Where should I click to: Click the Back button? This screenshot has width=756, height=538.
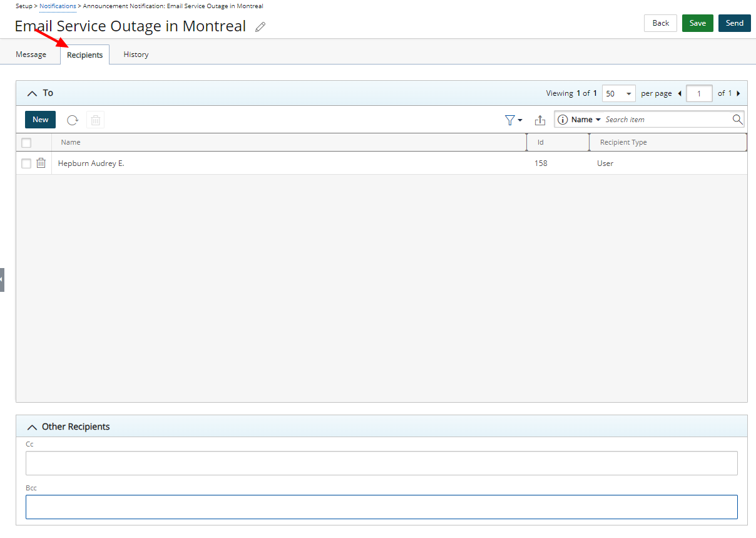(x=661, y=23)
